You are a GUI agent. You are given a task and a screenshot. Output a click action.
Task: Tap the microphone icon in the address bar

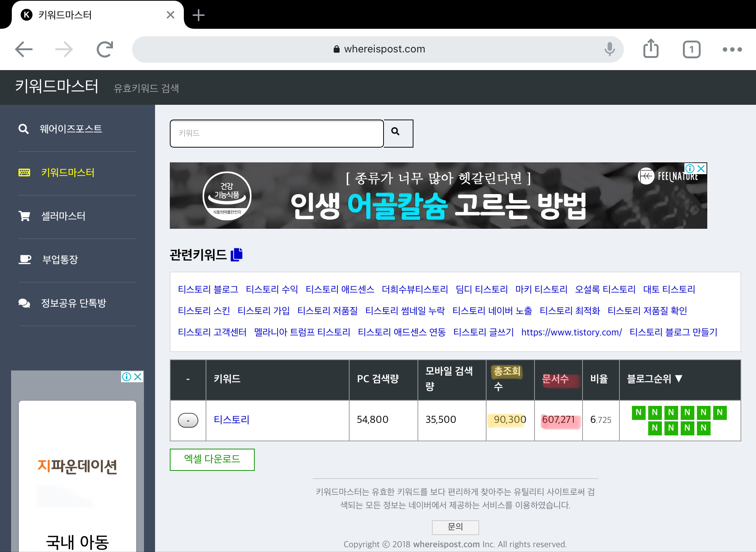tap(609, 49)
